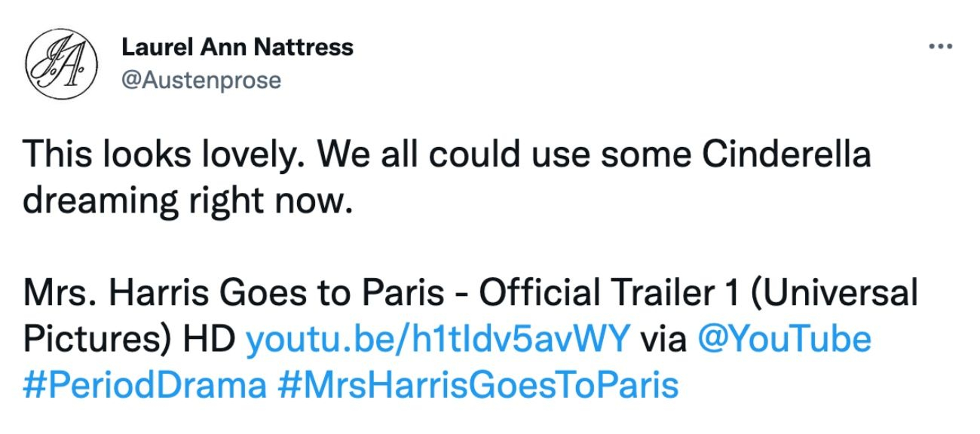Image resolution: width=980 pixels, height=434 pixels.
Task: Click the word "Paris" in the trailer title
Action: [403, 292]
